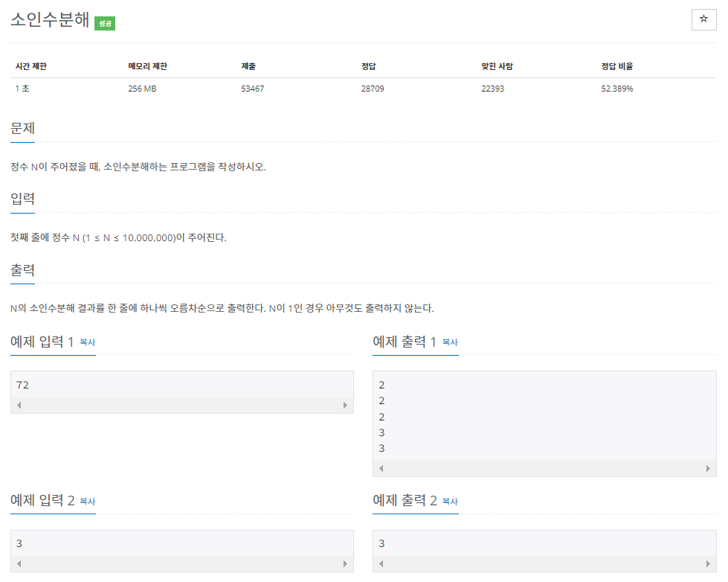Click right scroll arrow in 예제 입력 2 box

[345, 564]
